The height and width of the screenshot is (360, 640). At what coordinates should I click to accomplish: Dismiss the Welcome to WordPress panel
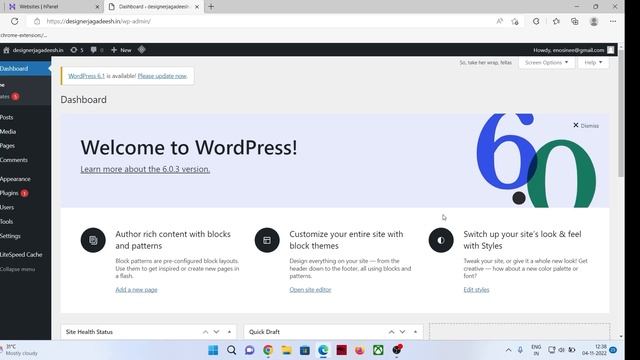[x=586, y=125]
